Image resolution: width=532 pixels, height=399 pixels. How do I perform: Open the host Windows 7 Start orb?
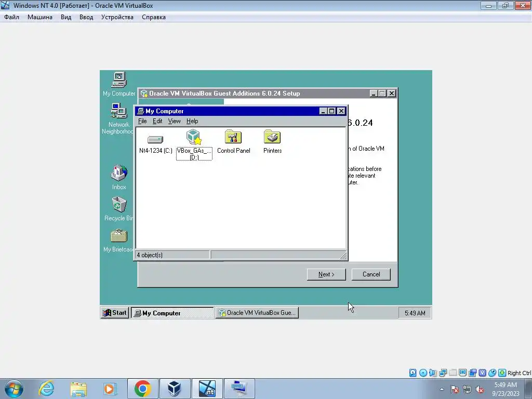(14, 389)
